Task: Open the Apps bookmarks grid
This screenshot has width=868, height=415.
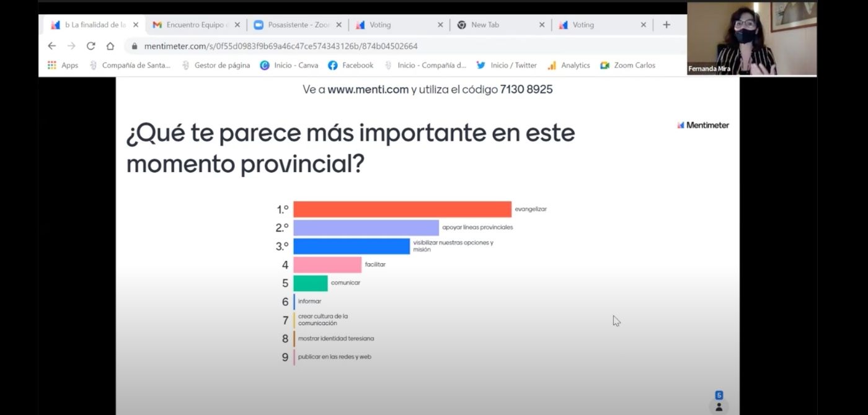Action: pos(63,65)
